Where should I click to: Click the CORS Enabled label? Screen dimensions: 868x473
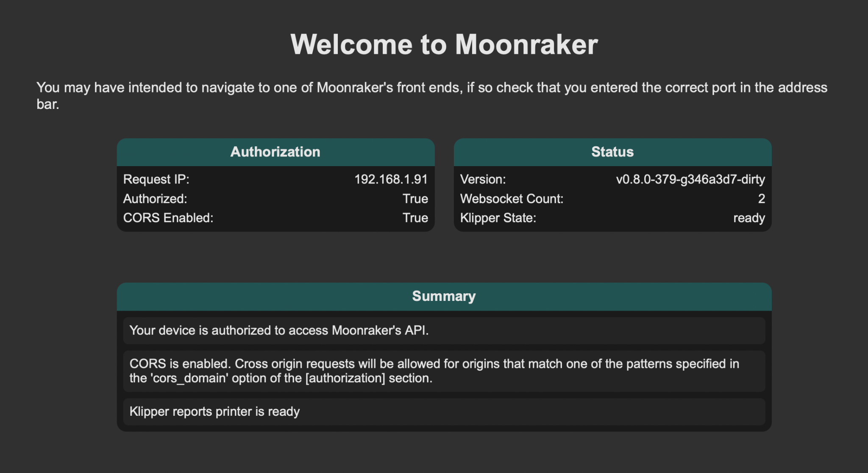tap(168, 218)
